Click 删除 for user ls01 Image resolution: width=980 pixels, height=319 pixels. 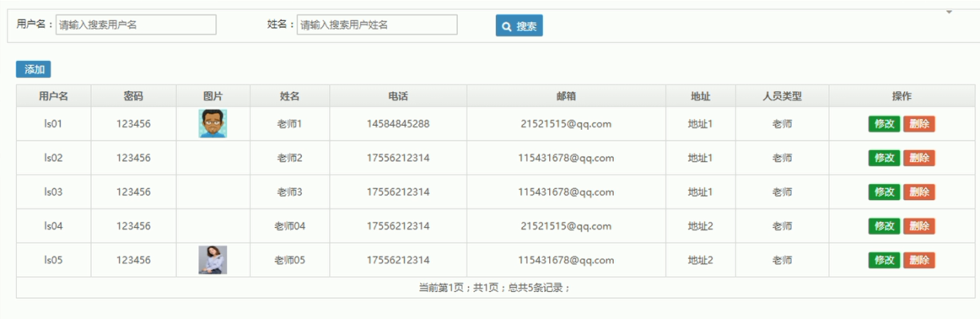(919, 124)
